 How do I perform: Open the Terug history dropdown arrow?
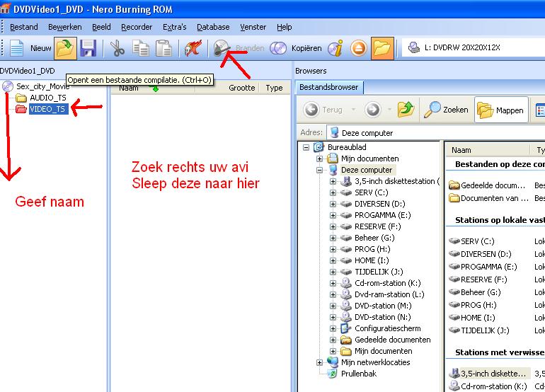pos(353,110)
